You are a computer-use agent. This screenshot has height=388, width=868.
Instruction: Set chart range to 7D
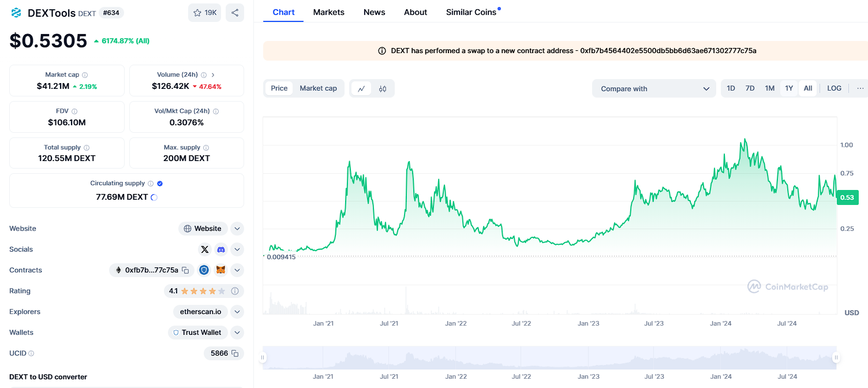[x=750, y=88]
